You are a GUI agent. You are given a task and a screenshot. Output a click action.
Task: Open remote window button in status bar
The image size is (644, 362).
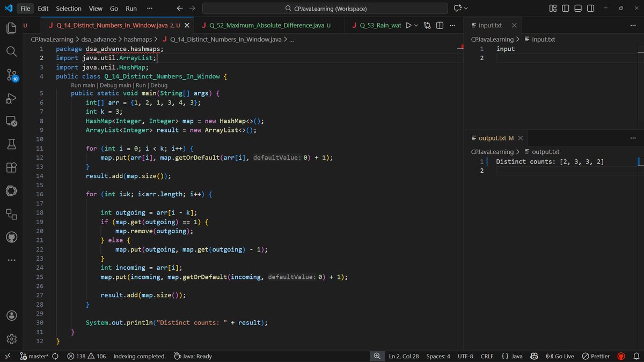[x=8, y=356]
